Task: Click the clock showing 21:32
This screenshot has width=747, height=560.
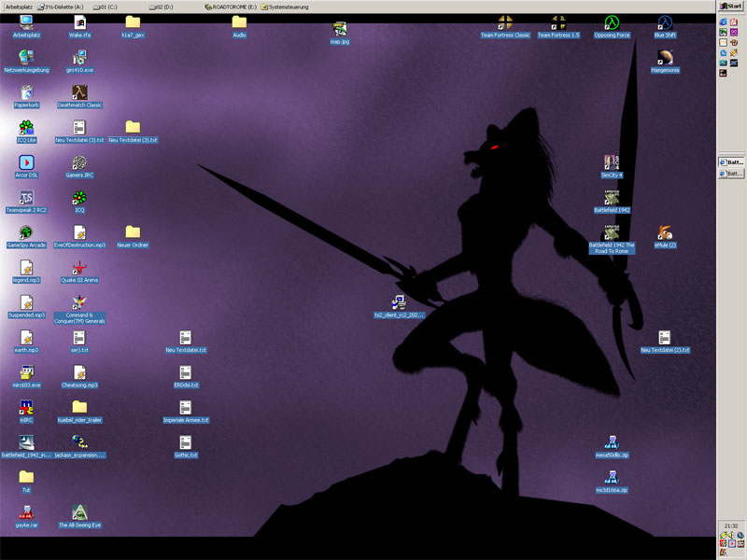Action: pyautogui.click(x=731, y=526)
